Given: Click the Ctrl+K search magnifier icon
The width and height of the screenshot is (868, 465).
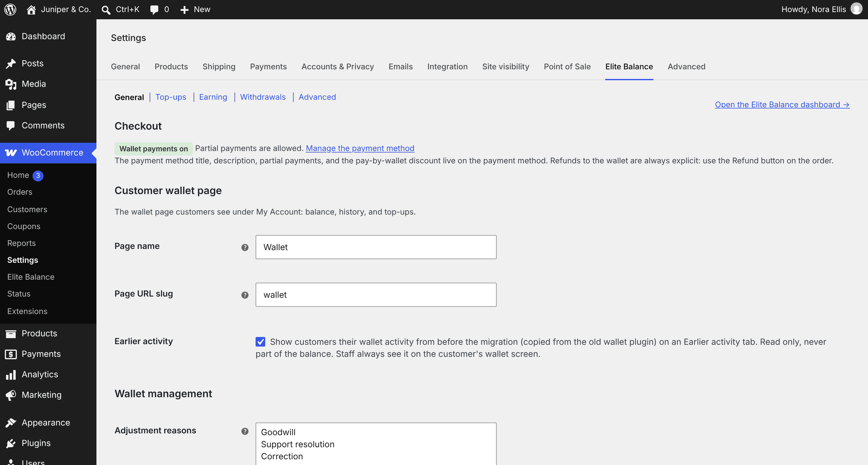Looking at the screenshot, I should point(106,10).
